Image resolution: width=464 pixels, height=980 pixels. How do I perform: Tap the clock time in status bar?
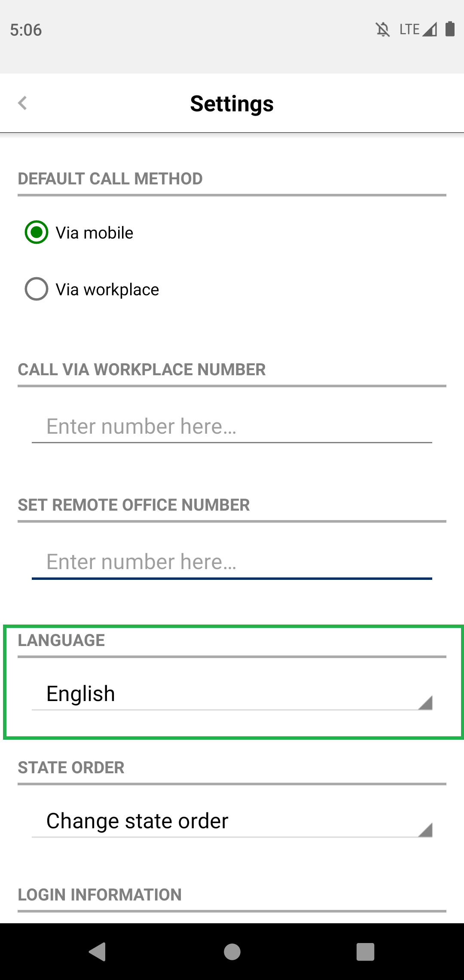(x=26, y=30)
